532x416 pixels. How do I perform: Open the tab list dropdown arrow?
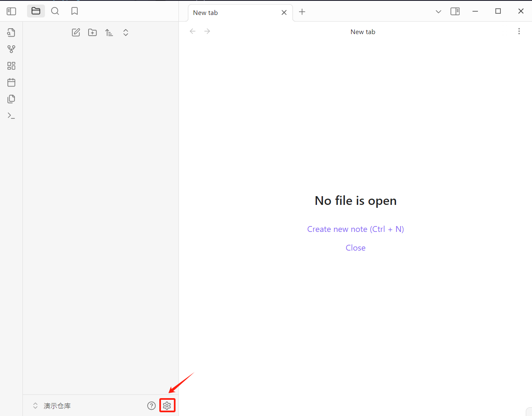click(x=438, y=12)
